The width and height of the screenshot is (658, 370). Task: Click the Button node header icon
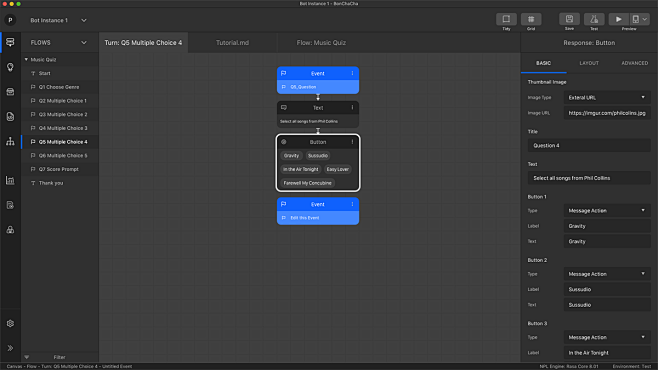[284, 142]
